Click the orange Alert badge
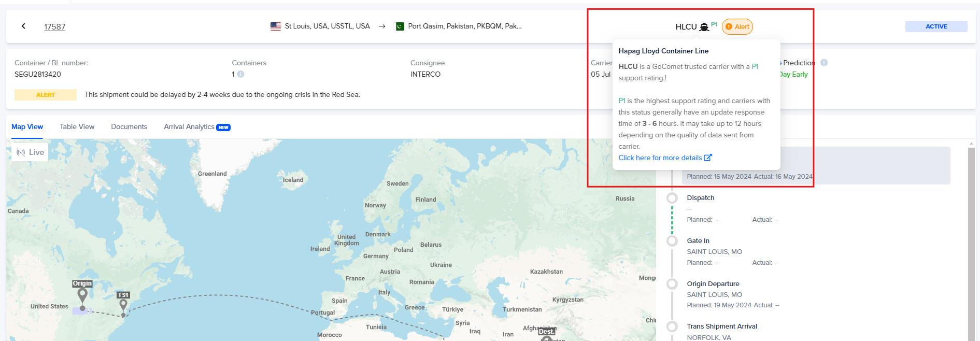The width and height of the screenshot is (980, 341). click(737, 26)
